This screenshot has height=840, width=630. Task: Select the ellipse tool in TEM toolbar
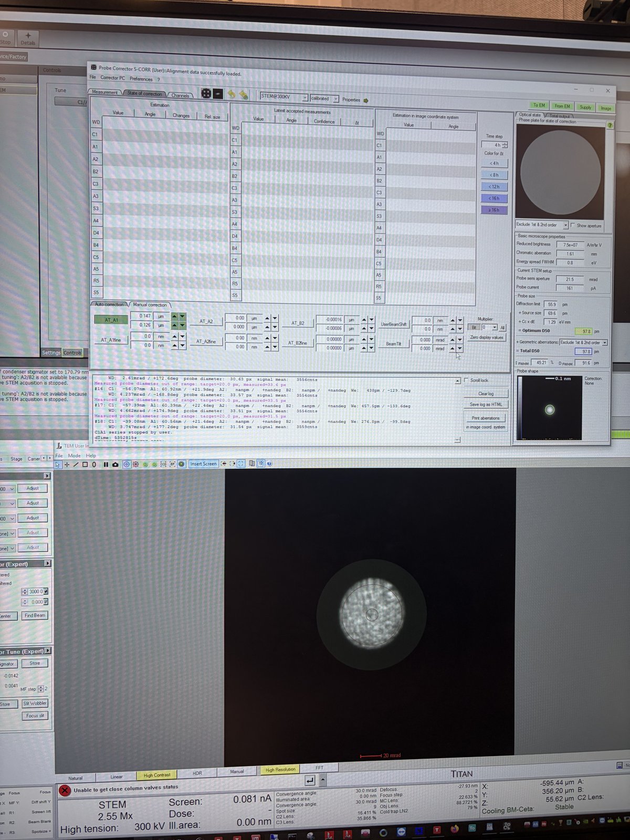point(94,465)
